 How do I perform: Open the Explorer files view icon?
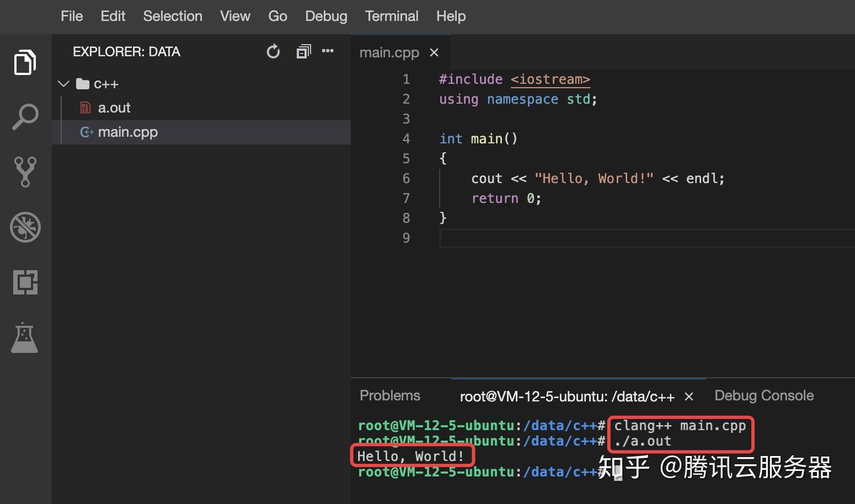click(x=25, y=62)
